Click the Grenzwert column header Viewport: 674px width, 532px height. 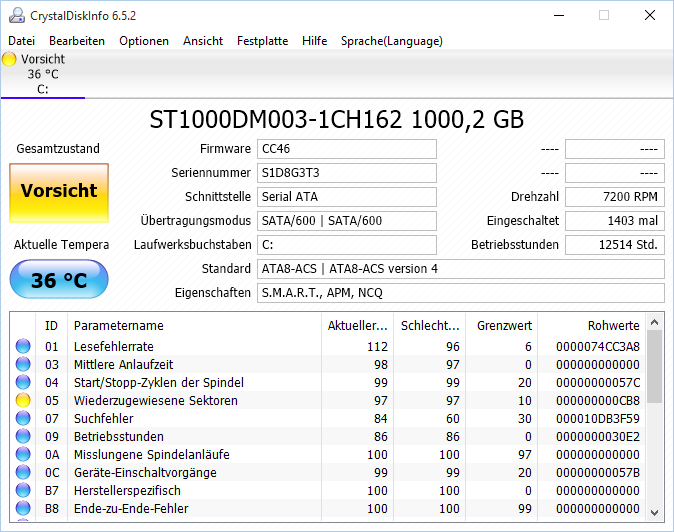(502, 326)
